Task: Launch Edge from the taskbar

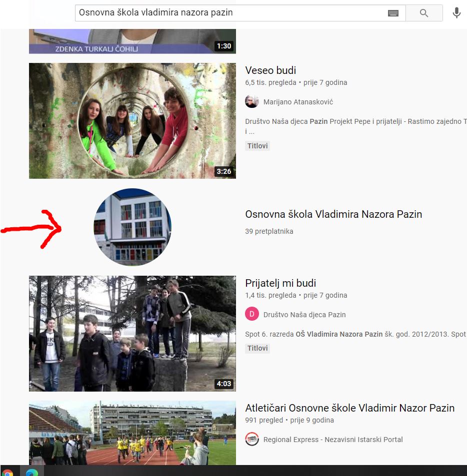Action: (x=31, y=473)
